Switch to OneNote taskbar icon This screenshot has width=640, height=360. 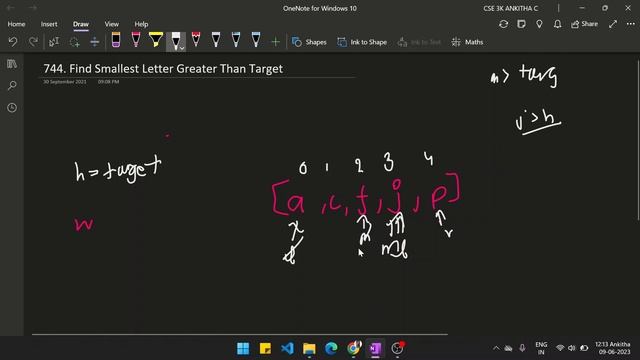coord(376,349)
